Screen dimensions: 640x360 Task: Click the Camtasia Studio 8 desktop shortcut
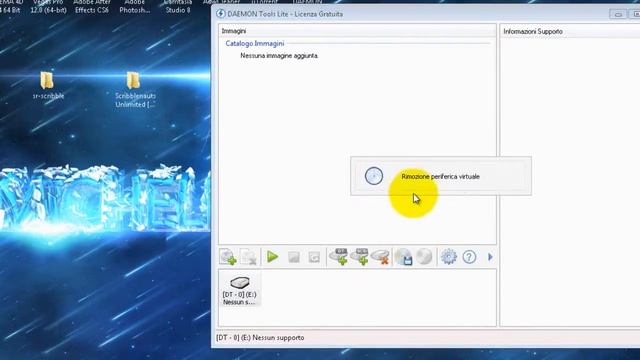tap(178, 7)
